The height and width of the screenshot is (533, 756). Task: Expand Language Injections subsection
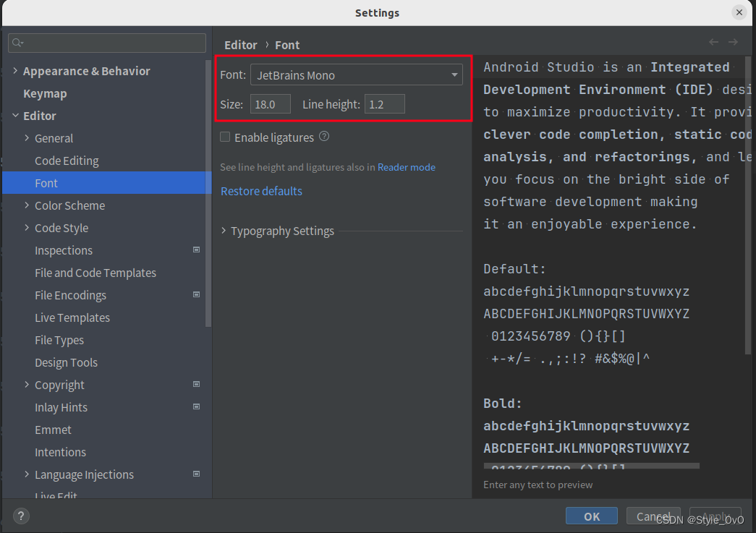(27, 474)
